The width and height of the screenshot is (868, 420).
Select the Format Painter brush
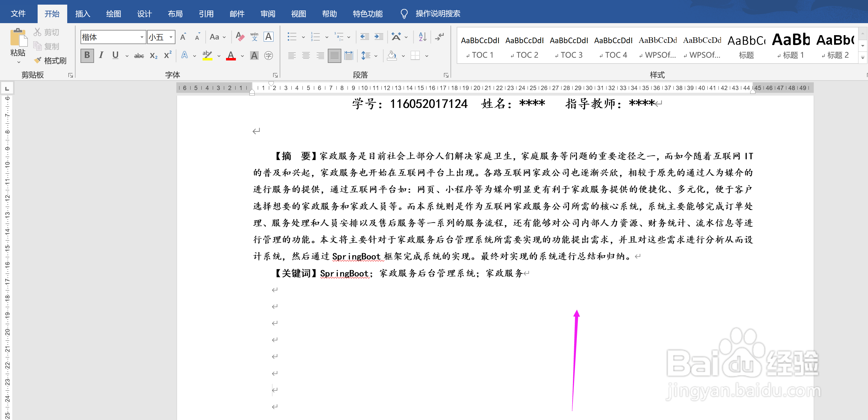[38, 60]
